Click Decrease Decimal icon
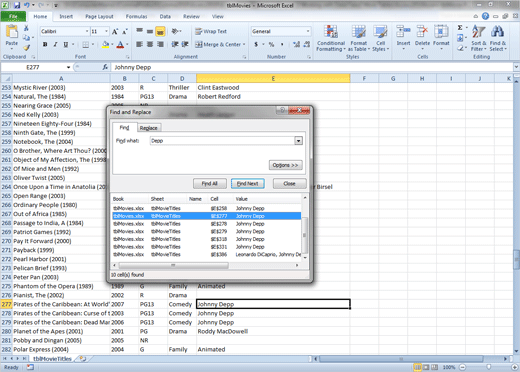The image size is (520, 372). pos(307,44)
